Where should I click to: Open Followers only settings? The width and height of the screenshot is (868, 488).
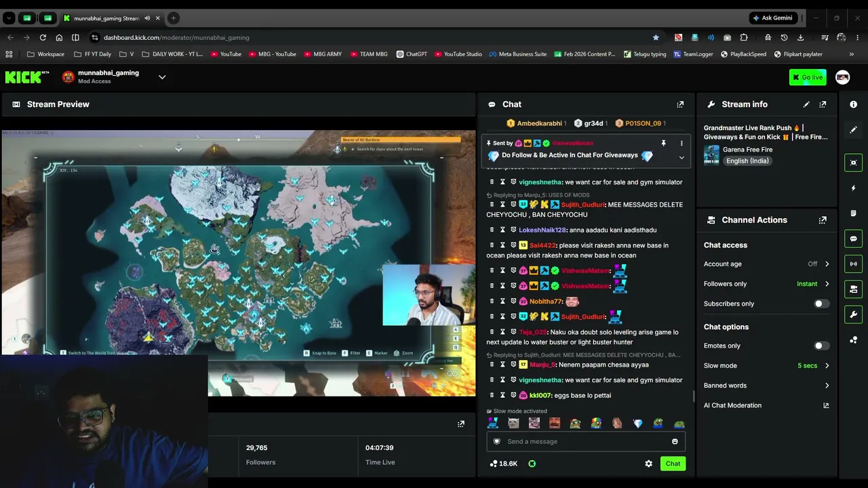766,284
